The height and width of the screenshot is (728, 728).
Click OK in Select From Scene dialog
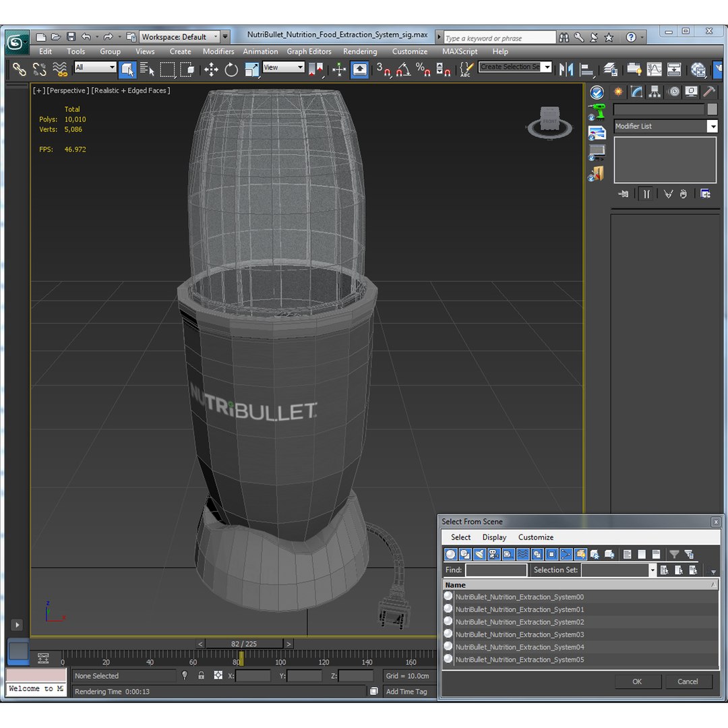[637, 681]
